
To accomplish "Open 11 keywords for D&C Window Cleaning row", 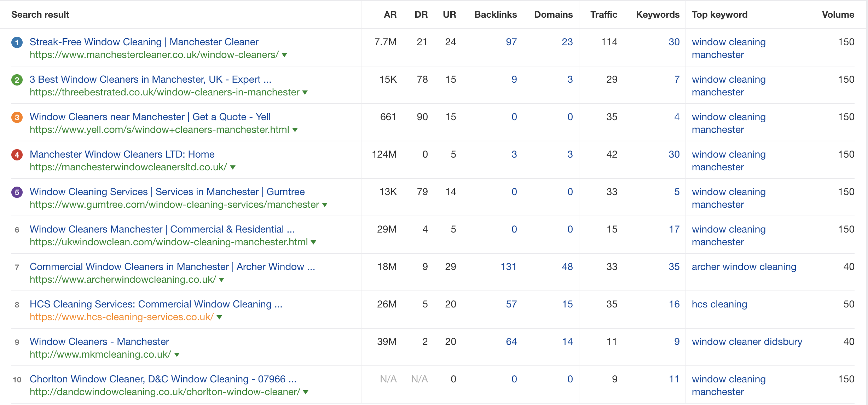I will click(674, 379).
